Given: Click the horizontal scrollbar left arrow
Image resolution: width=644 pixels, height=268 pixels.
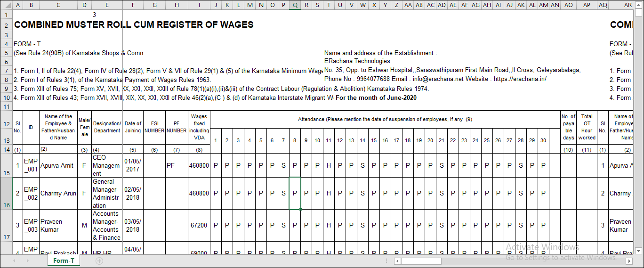Looking at the screenshot, I should 398,261.
